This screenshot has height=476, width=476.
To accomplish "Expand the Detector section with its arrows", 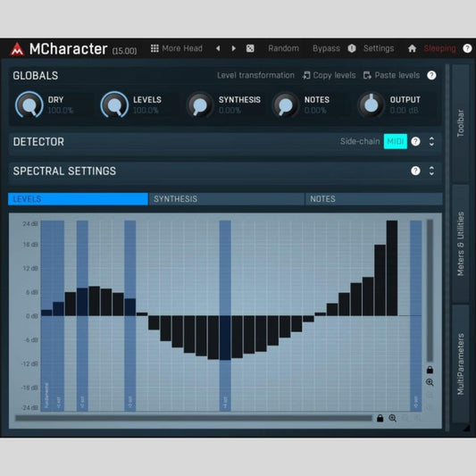I will (x=431, y=141).
